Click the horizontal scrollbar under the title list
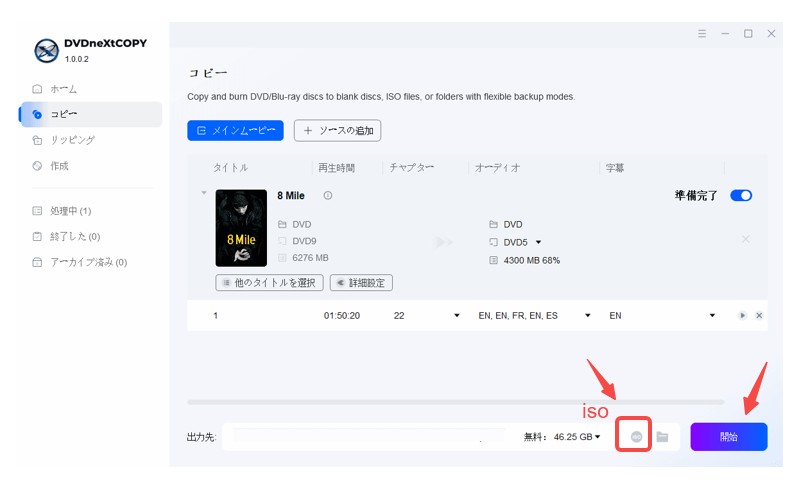 [455, 402]
